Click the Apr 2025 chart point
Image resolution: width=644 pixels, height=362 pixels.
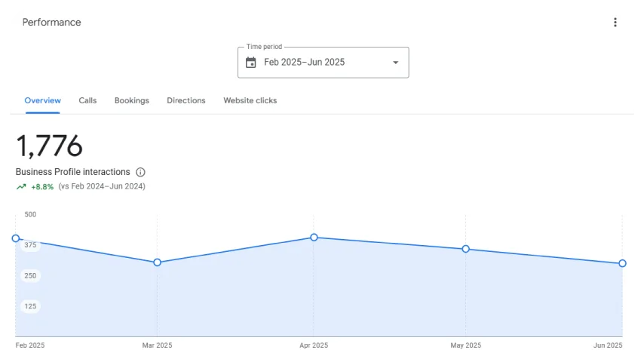point(314,237)
